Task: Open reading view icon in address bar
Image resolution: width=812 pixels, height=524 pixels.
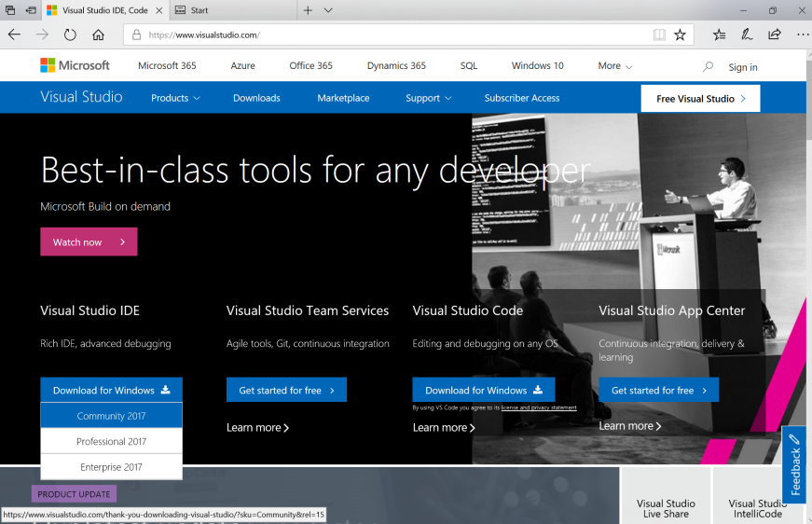Action: 659,34
